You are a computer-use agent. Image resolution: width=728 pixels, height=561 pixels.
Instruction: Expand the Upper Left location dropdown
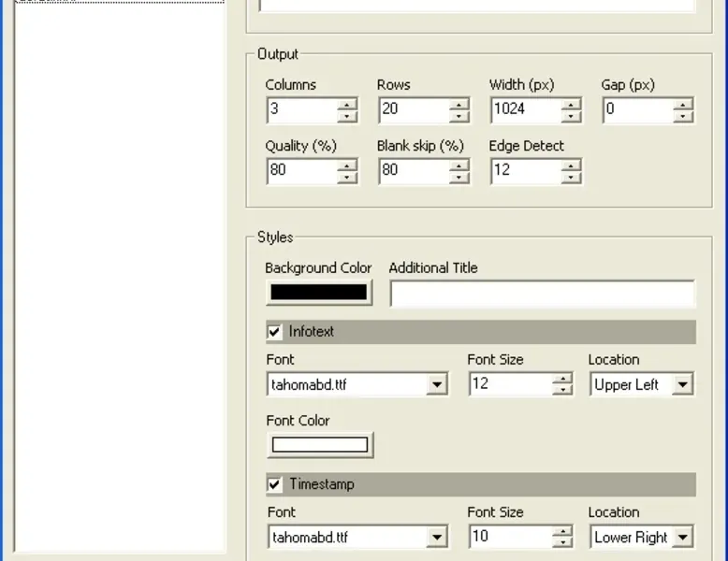click(682, 384)
